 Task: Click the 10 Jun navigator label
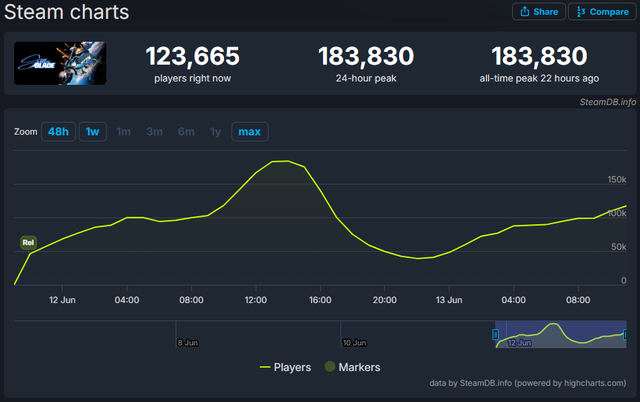tap(354, 343)
